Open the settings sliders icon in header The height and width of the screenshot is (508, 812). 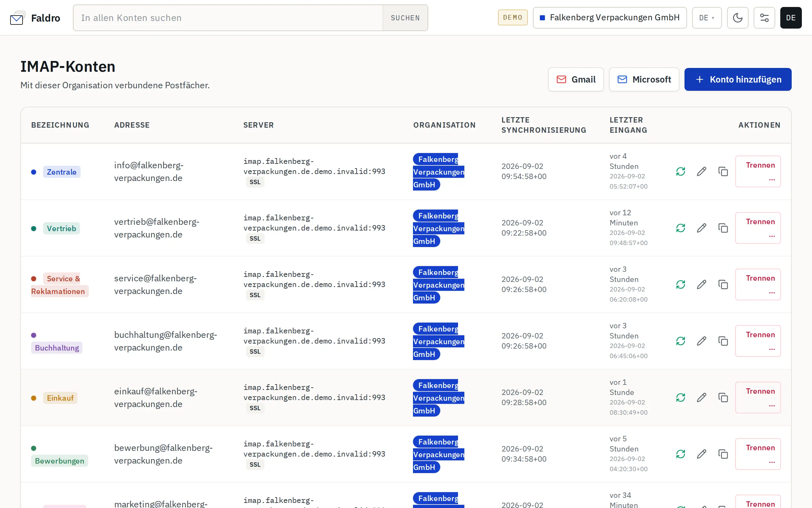click(764, 18)
